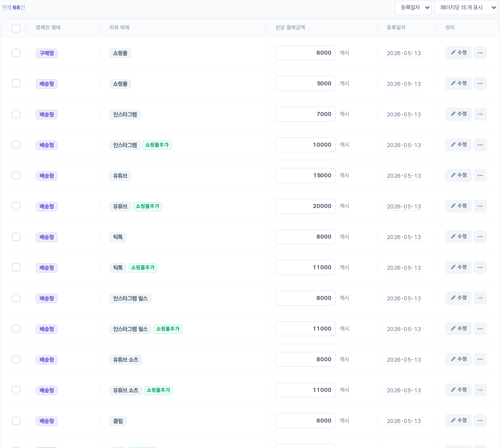Click the 인스타그램 릴스 tag in the 8000 row
Viewport: 500px width, 448px height.
click(x=130, y=298)
